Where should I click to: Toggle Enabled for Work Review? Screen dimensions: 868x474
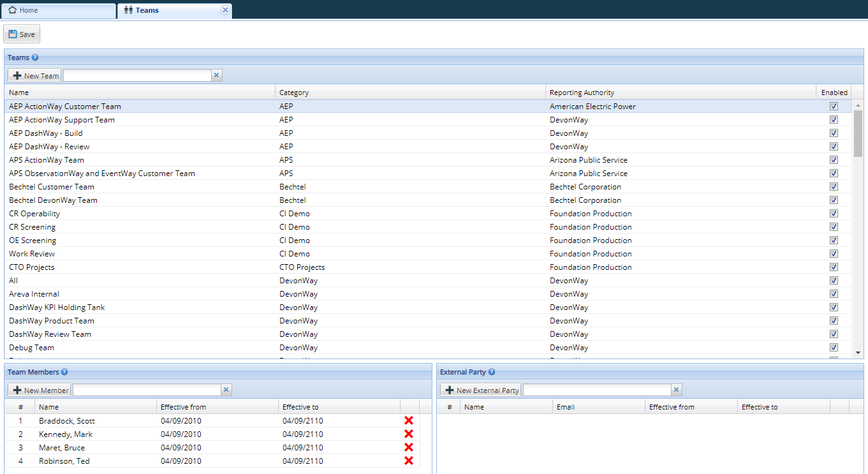pyautogui.click(x=834, y=253)
